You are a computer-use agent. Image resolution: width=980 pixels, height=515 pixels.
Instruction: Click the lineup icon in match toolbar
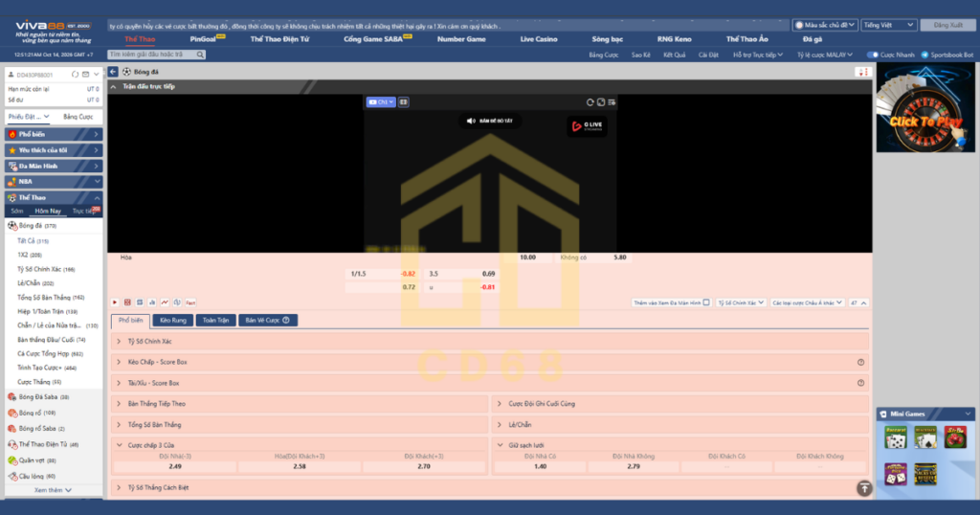140,302
